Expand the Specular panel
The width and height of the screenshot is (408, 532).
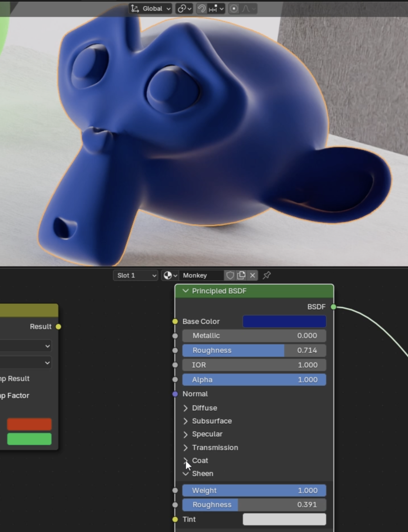coord(186,434)
